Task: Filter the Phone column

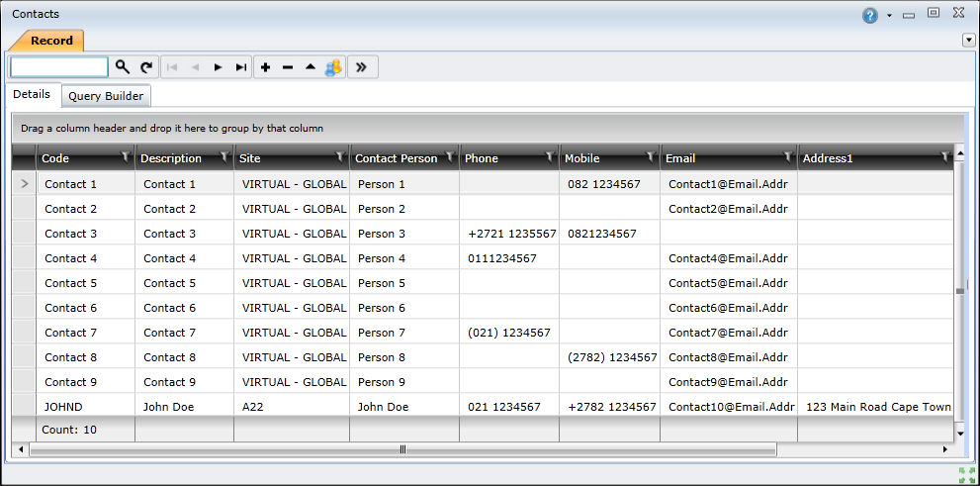Action: pyautogui.click(x=550, y=156)
